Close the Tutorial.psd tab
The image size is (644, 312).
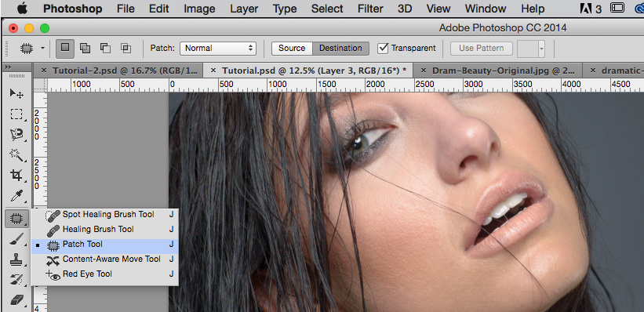[x=213, y=71]
